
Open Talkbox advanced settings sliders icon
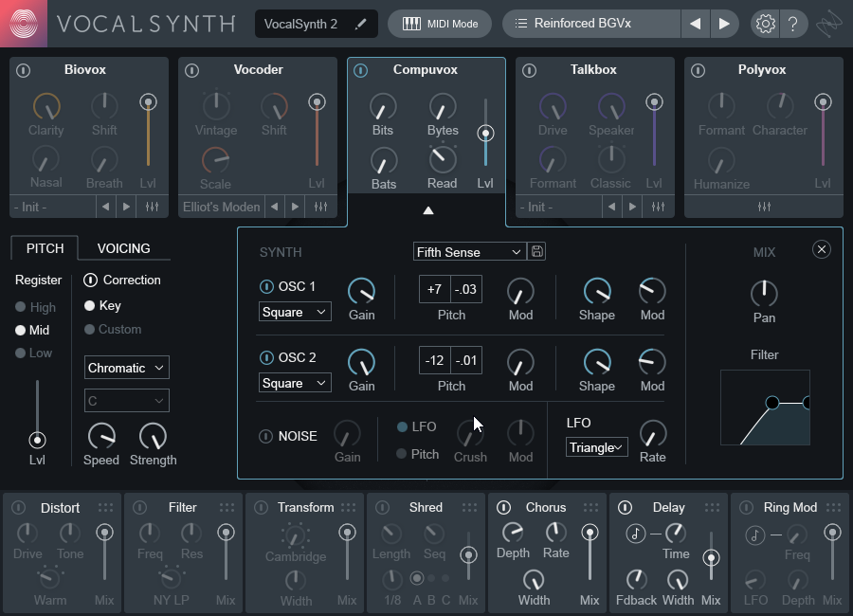(659, 207)
